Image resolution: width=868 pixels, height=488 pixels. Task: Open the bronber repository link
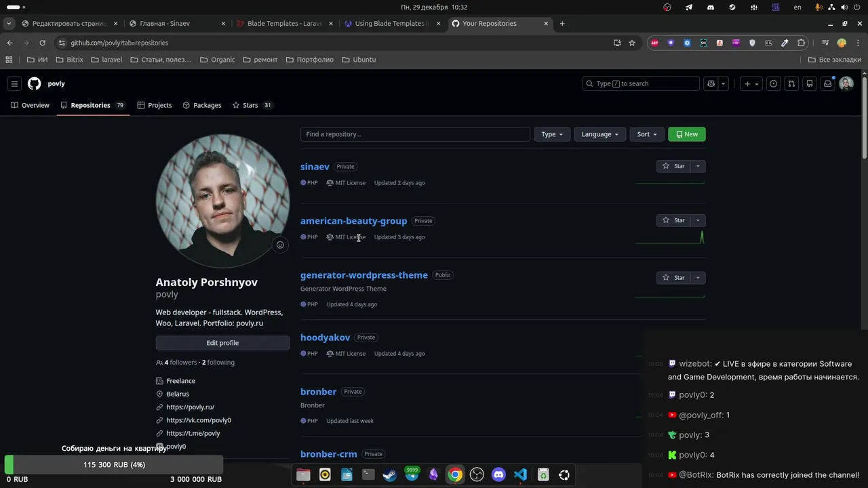pyautogui.click(x=318, y=392)
